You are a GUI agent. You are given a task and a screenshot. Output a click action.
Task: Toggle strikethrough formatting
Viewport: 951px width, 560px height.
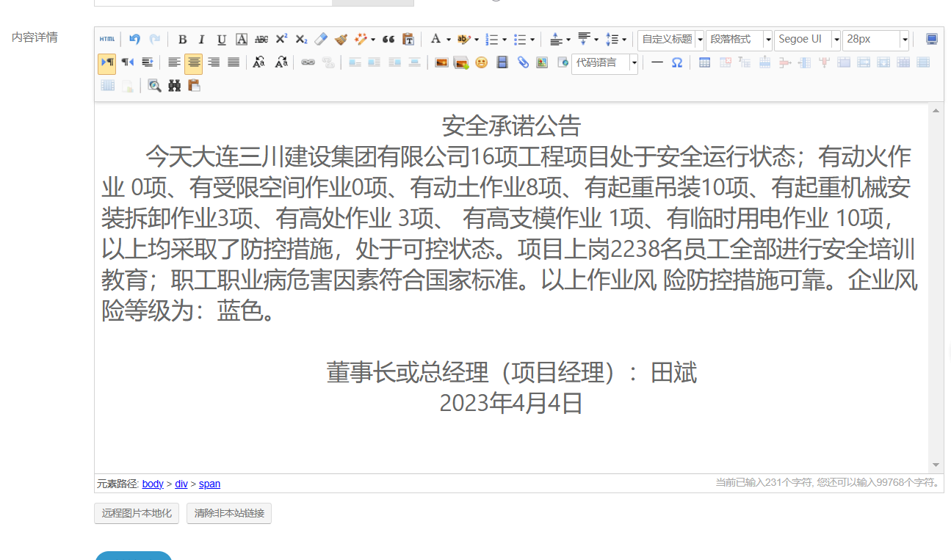[x=261, y=39]
